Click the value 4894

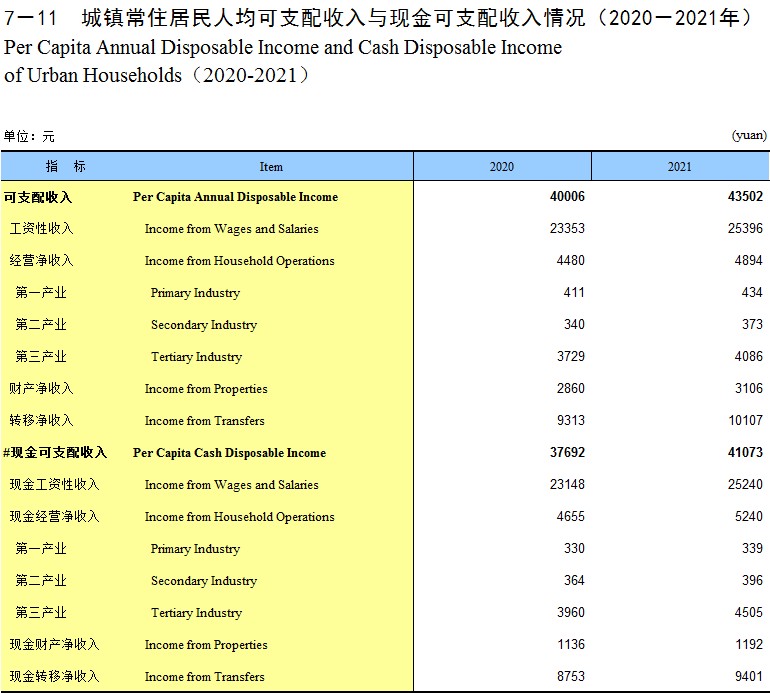[x=749, y=260]
